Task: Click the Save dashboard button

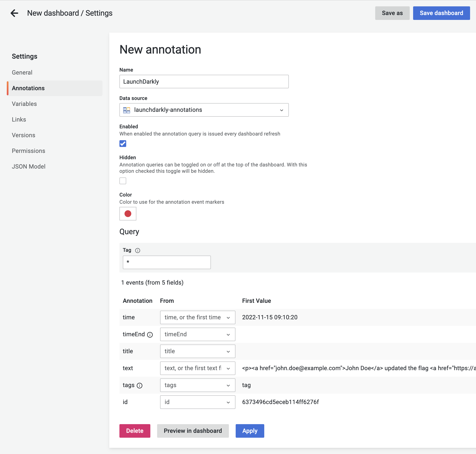Action: click(441, 13)
